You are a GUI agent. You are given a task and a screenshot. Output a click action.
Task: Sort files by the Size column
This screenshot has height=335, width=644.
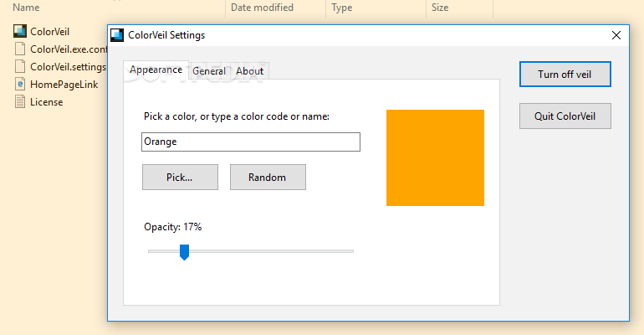[440, 8]
